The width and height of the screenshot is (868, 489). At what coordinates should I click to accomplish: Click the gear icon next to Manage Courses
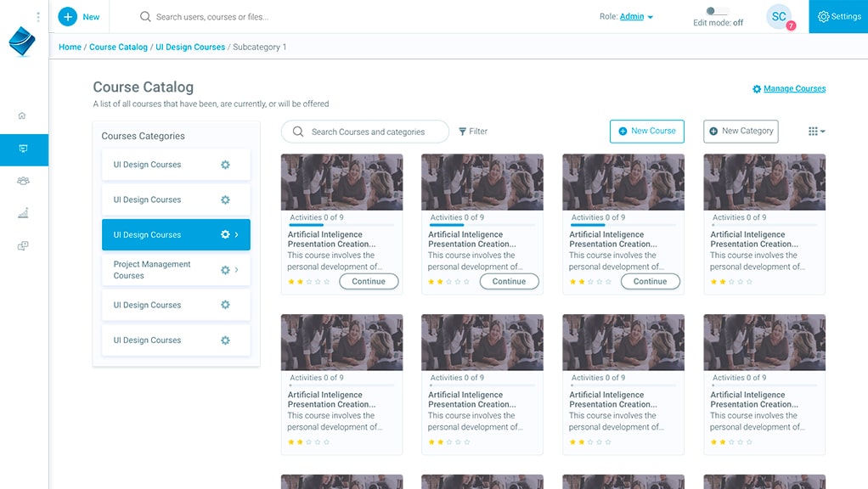[x=757, y=89]
